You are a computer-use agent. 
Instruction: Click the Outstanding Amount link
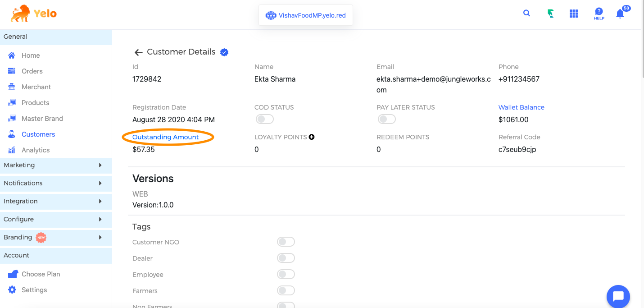[x=165, y=137]
